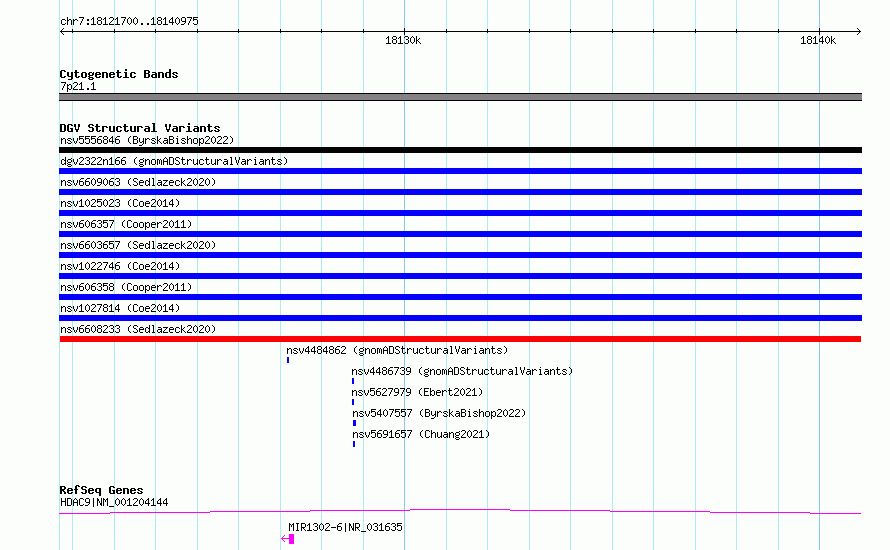Click the blue dgv2322n166 variant bar
Image resolution: width=890 pixels, height=550 pixels.
pyautogui.click(x=460, y=171)
